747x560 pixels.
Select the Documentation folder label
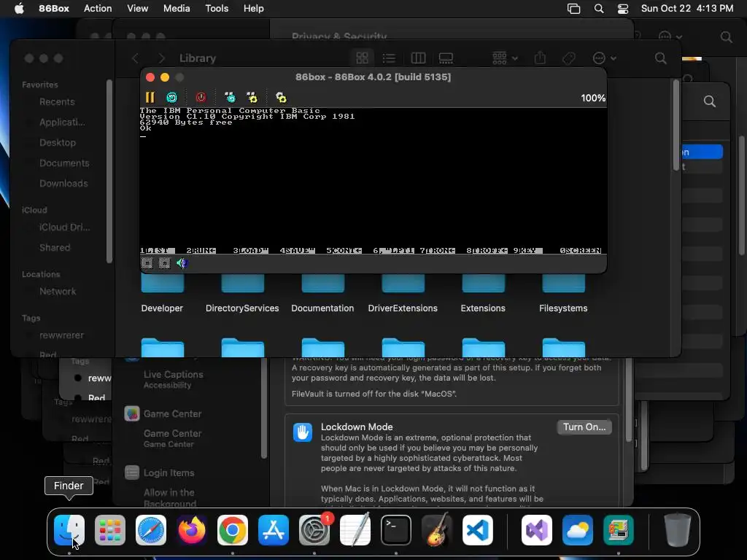[322, 308]
